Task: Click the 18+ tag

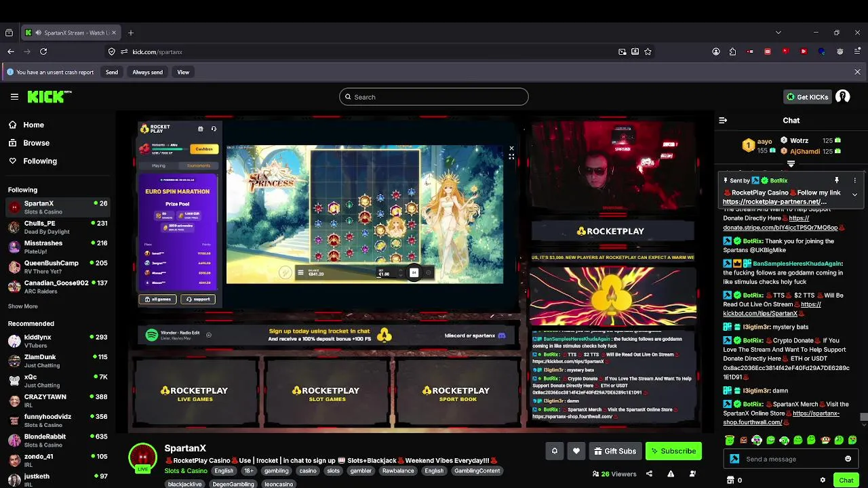Action: point(248,471)
